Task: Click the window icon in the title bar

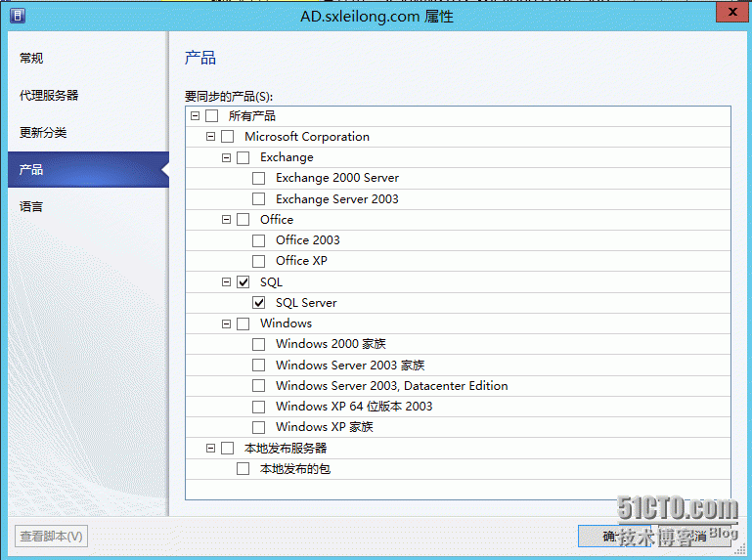Action: click(18, 16)
